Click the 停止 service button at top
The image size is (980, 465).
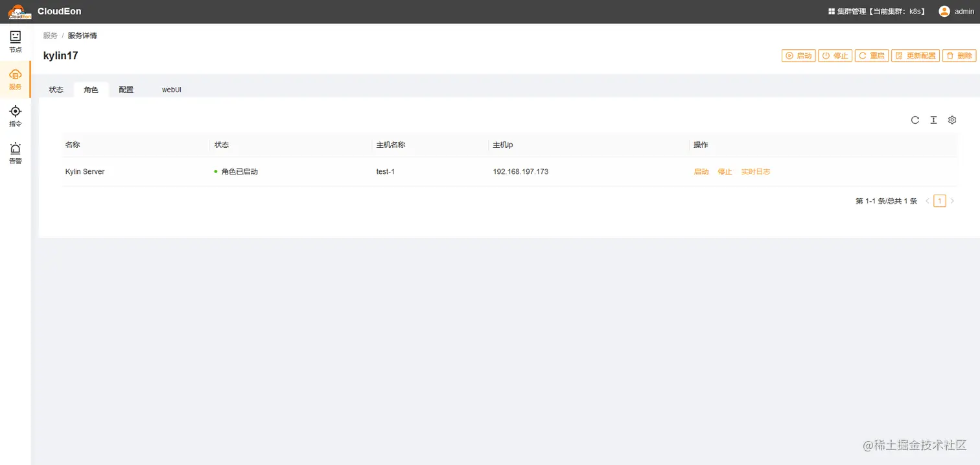835,56
